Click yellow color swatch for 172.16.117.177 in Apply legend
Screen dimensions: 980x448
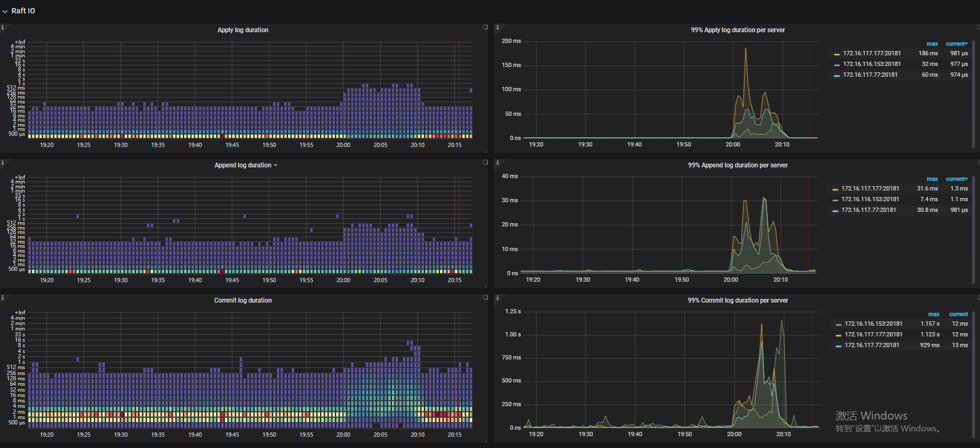pyautogui.click(x=836, y=54)
